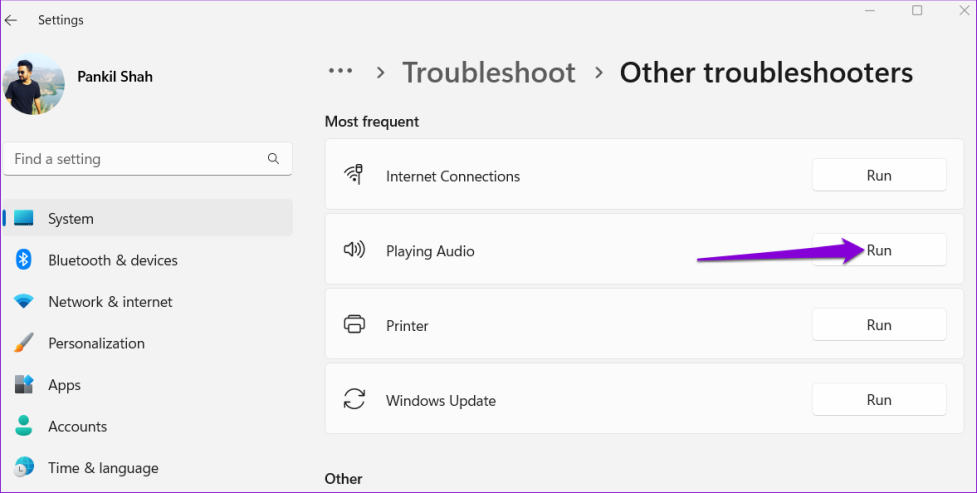The width and height of the screenshot is (977, 493).
Task: Click the Bluetooth icon in sidebar
Action: [24, 260]
